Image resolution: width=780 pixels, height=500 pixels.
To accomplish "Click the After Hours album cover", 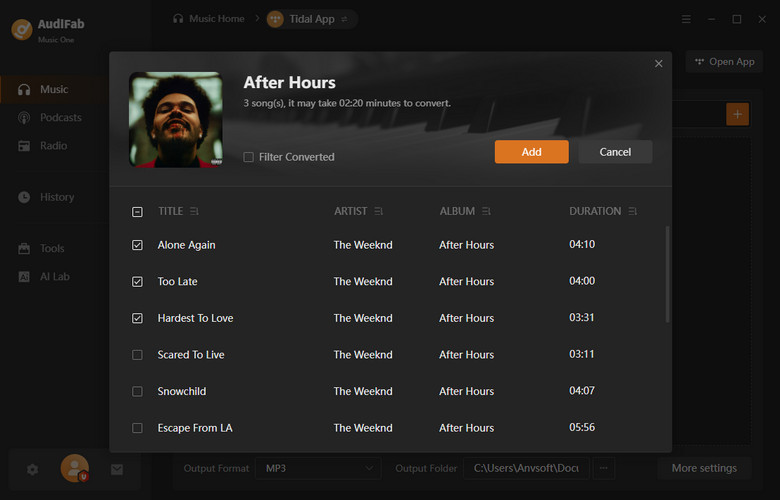I will coord(176,119).
